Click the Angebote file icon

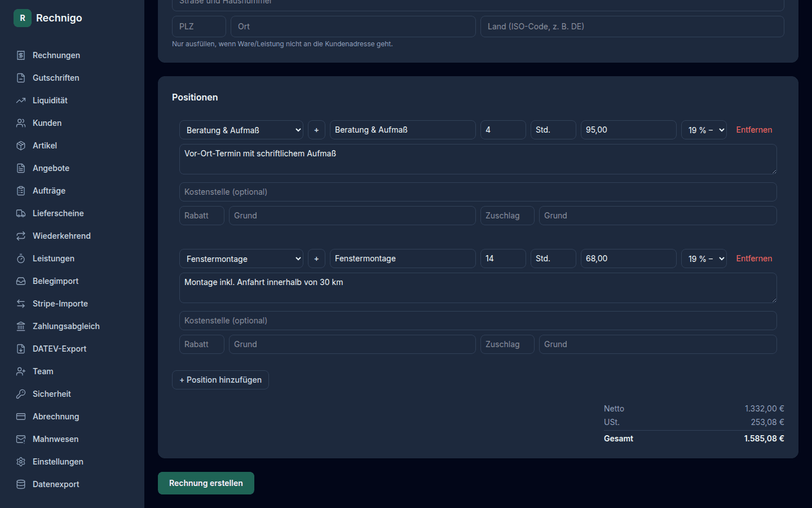coord(21,168)
